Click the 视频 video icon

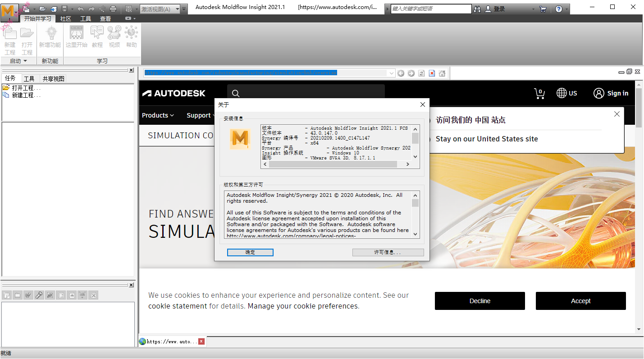[114, 36]
